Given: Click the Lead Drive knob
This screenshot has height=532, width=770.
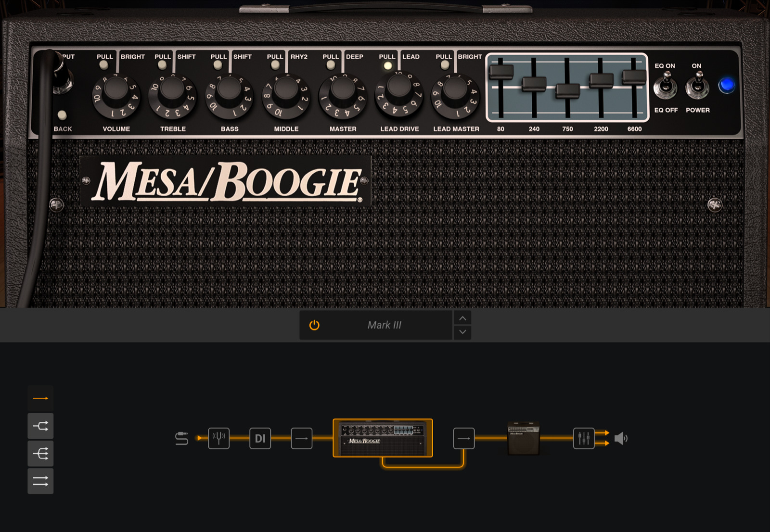Looking at the screenshot, I should (399, 95).
